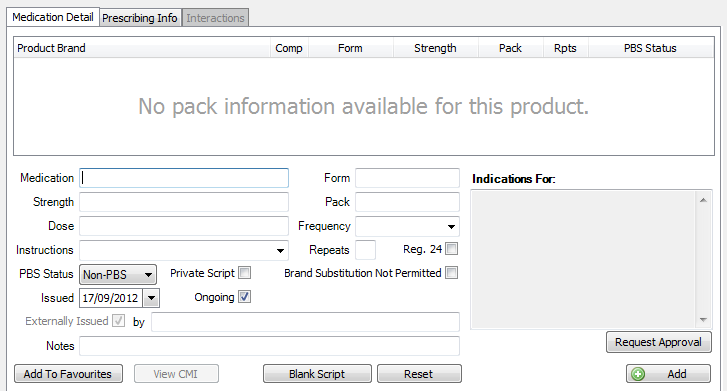Select the Interactions tab
Image resolution: width=727 pixels, height=391 pixels.
(215, 18)
